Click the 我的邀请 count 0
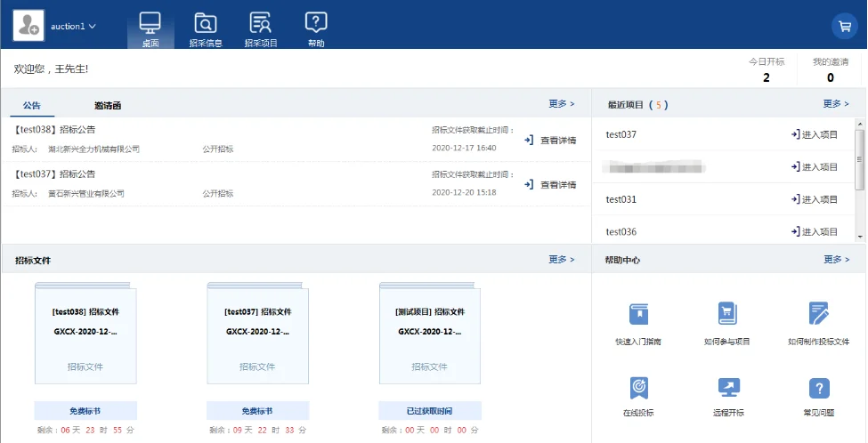 coord(831,78)
